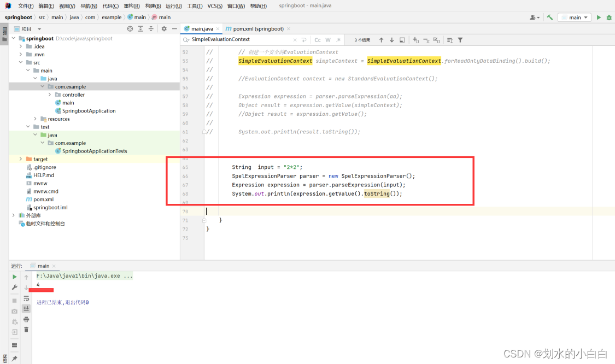Open the 帮助(H) menu
This screenshot has width=615, height=364.
[259, 6]
